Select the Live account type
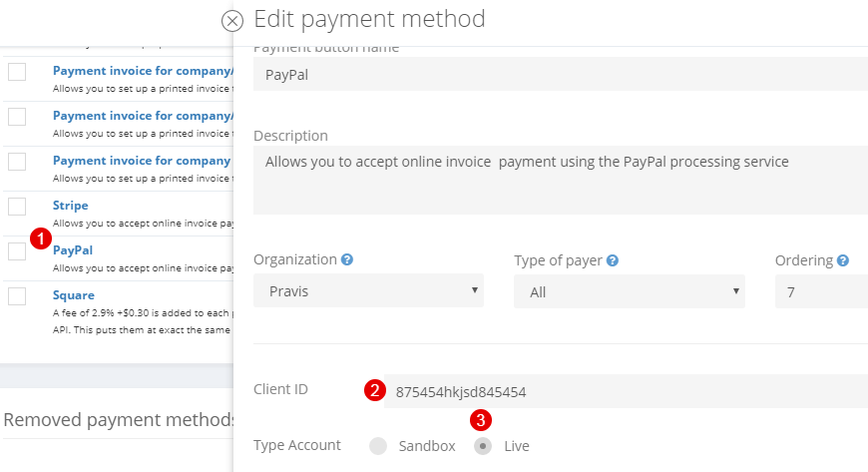This screenshot has width=868, height=472. click(483, 446)
